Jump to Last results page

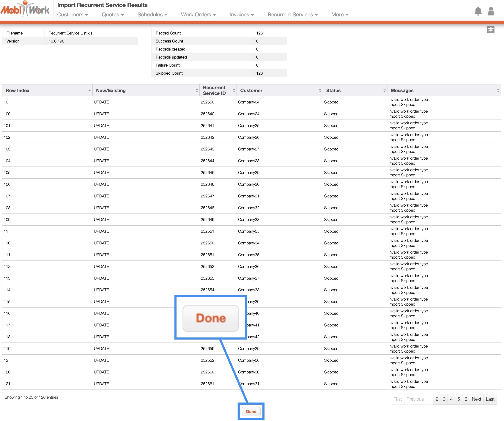point(490,399)
